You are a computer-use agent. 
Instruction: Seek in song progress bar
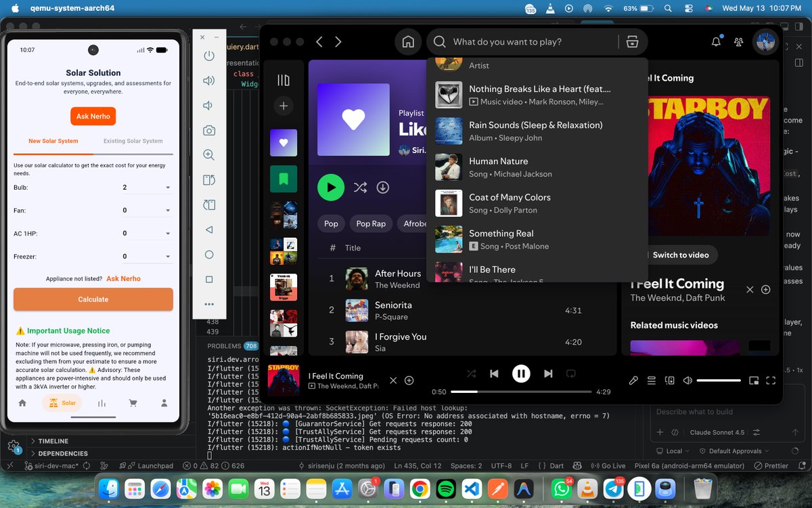tap(521, 391)
